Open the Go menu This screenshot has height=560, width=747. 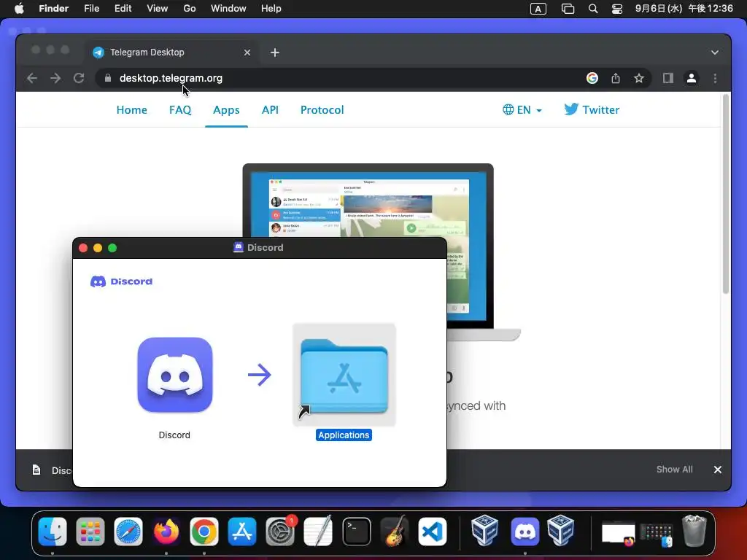tap(190, 9)
